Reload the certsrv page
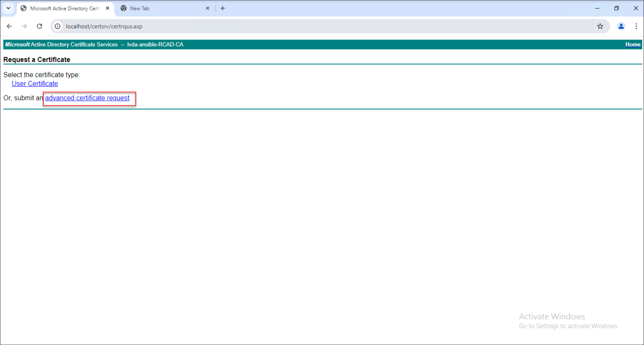This screenshot has height=345, width=644. tap(39, 26)
